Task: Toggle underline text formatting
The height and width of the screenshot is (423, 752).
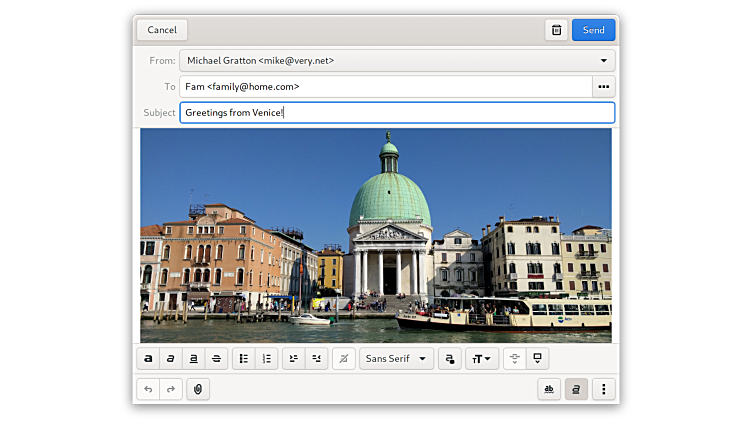Action: pos(194,358)
